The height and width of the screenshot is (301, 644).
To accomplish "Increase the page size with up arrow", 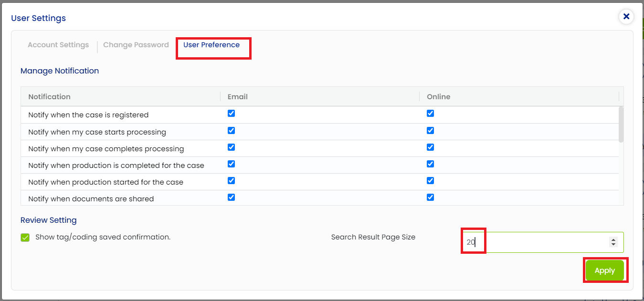I will 613,240.
